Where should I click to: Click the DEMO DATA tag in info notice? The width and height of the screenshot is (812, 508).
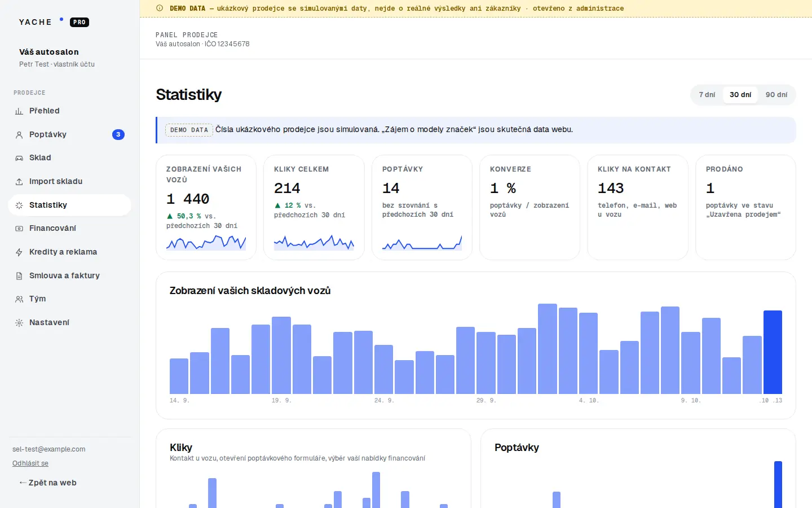[189, 130]
